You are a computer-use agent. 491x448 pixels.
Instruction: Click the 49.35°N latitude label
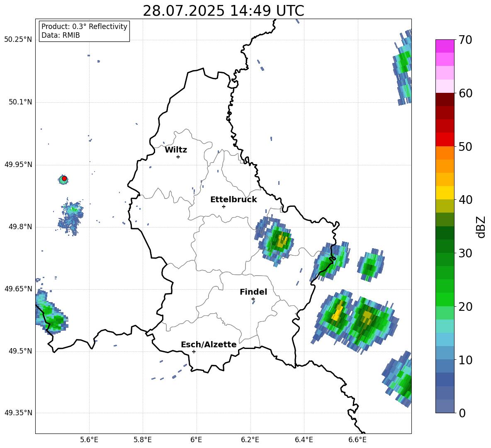click(x=18, y=413)
